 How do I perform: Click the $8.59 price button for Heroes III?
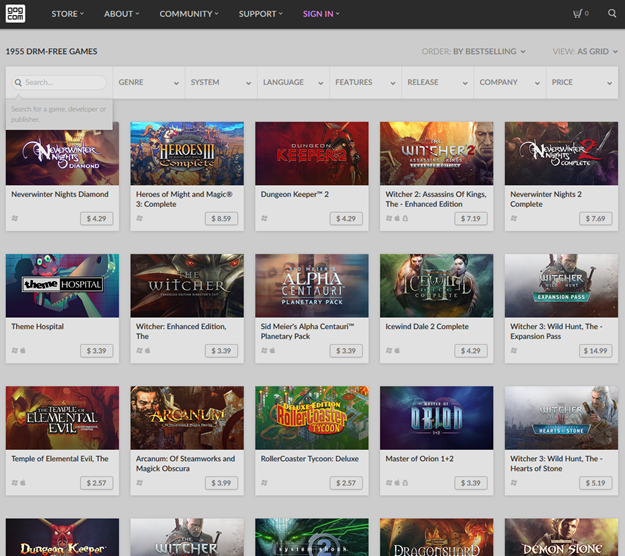point(221,218)
